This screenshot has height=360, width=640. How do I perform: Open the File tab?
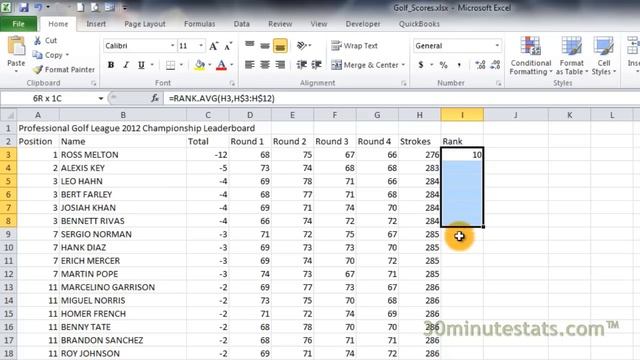pyautogui.click(x=18, y=24)
